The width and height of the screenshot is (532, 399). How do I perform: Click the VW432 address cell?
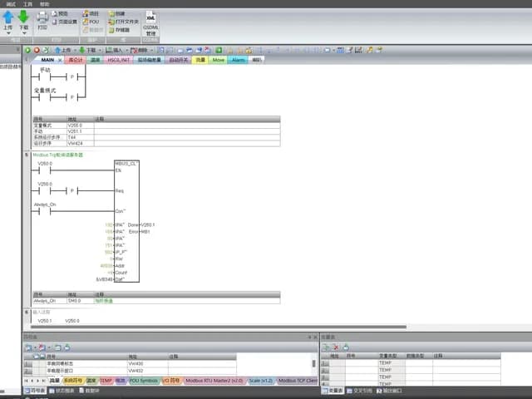click(148, 371)
